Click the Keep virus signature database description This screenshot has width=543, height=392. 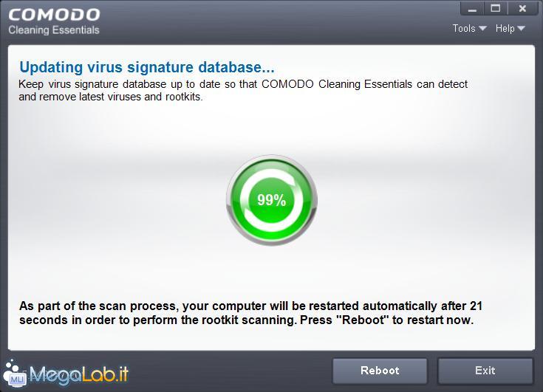point(243,90)
